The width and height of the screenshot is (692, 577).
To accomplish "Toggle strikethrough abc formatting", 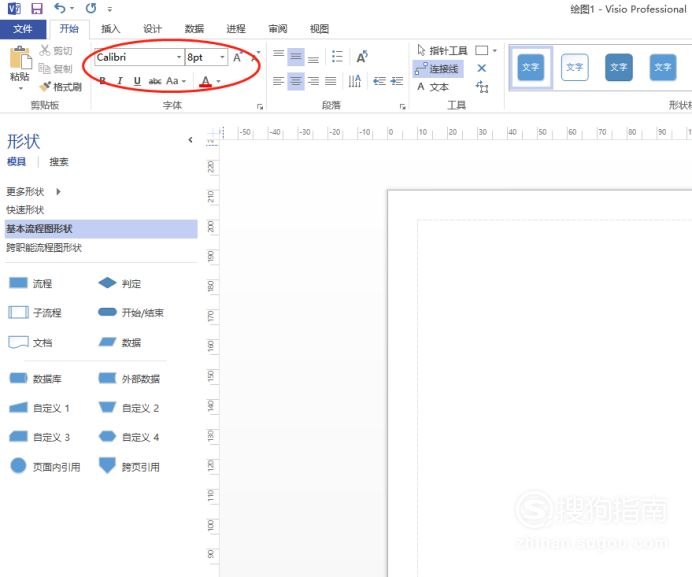I will (155, 81).
